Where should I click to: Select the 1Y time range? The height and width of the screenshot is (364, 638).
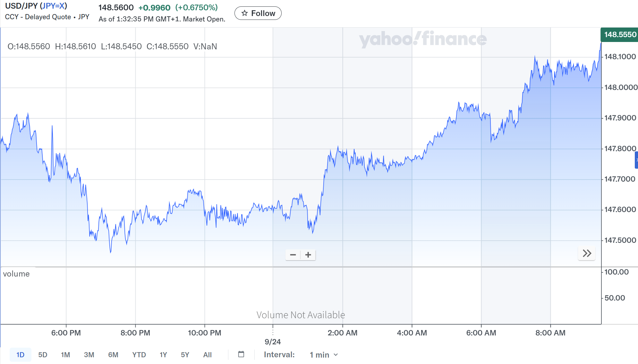[x=163, y=355]
